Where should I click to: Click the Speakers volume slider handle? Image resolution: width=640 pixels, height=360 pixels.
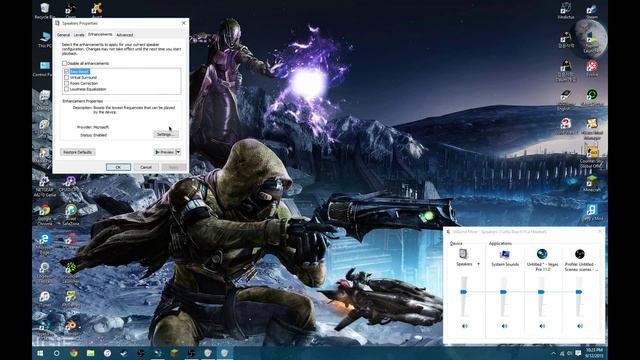tap(464, 291)
